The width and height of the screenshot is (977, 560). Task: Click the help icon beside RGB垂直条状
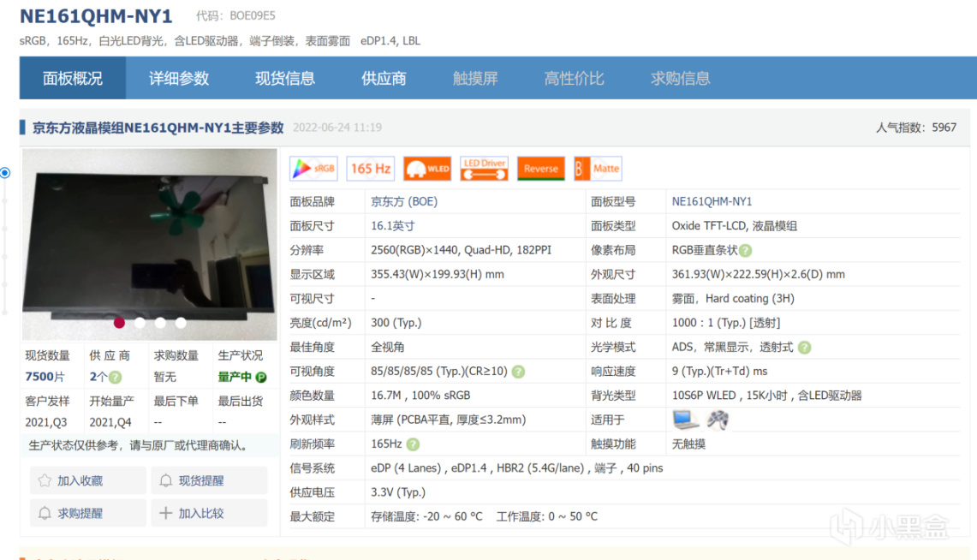pyautogui.click(x=745, y=251)
